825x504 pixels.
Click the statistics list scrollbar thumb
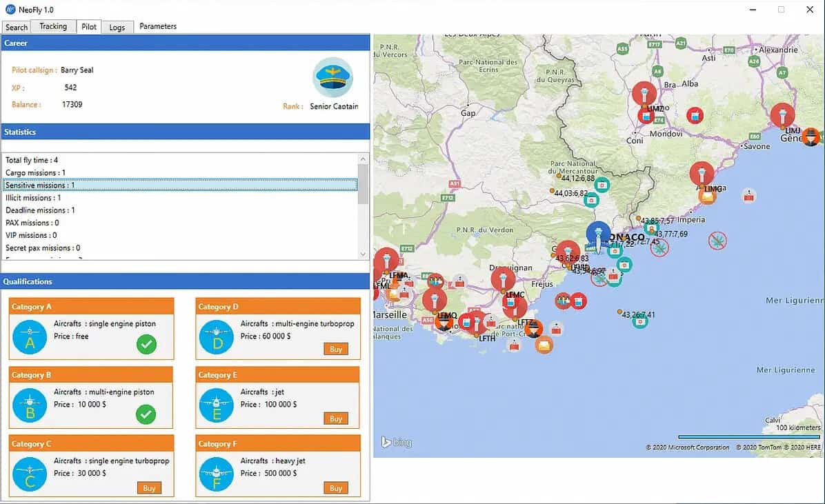point(363,183)
